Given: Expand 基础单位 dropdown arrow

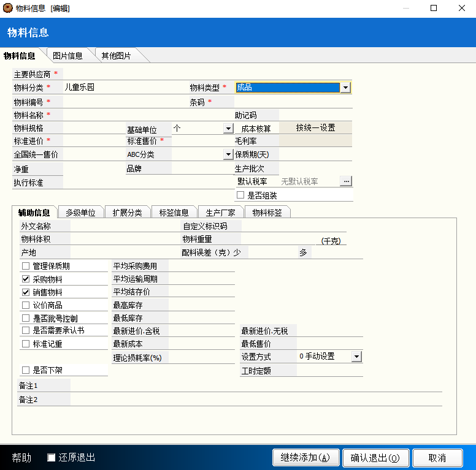Looking at the screenshot, I should pyautogui.click(x=228, y=128).
